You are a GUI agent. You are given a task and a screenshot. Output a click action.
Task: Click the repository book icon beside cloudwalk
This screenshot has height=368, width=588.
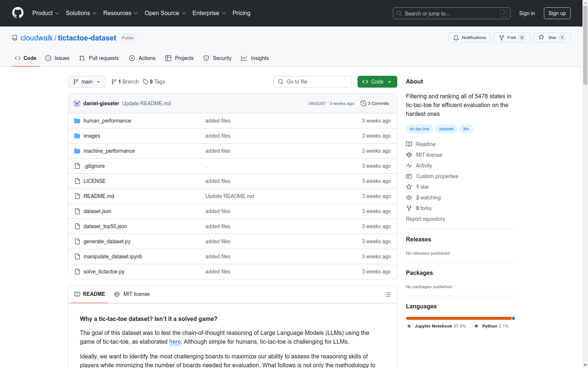15,38
